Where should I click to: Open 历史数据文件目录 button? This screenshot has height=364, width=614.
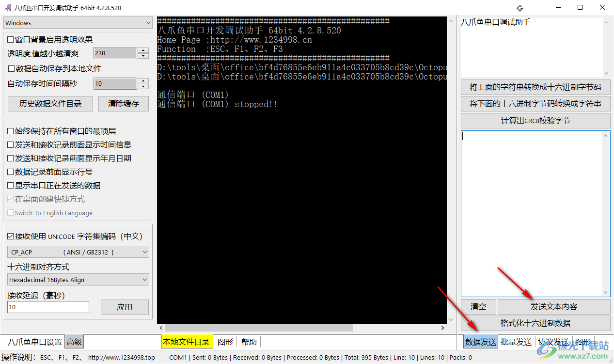coord(50,103)
